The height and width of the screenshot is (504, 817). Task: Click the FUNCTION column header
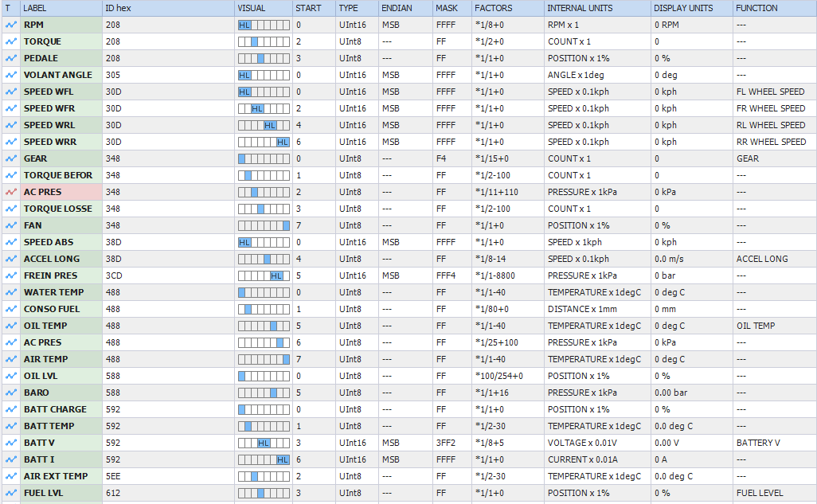775,8
